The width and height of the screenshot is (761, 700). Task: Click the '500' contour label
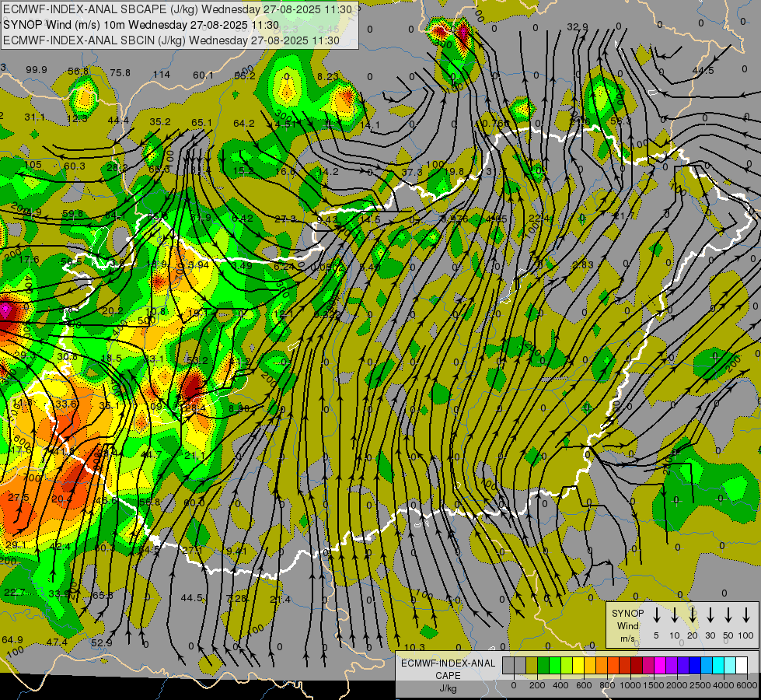coord(146,320)
